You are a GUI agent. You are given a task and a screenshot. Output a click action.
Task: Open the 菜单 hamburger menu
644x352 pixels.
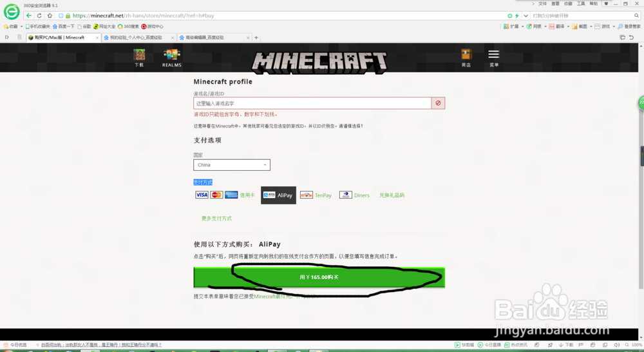[x=494, y=58]
